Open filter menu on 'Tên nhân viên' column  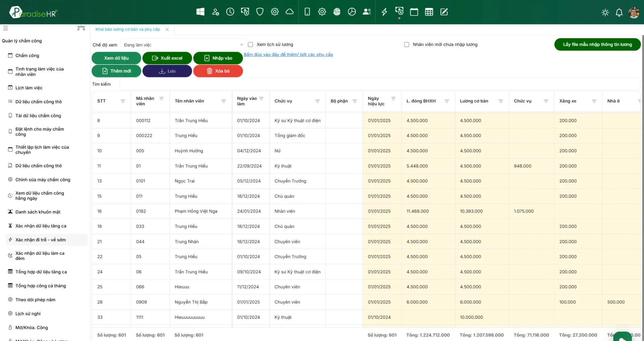(224, 101)
